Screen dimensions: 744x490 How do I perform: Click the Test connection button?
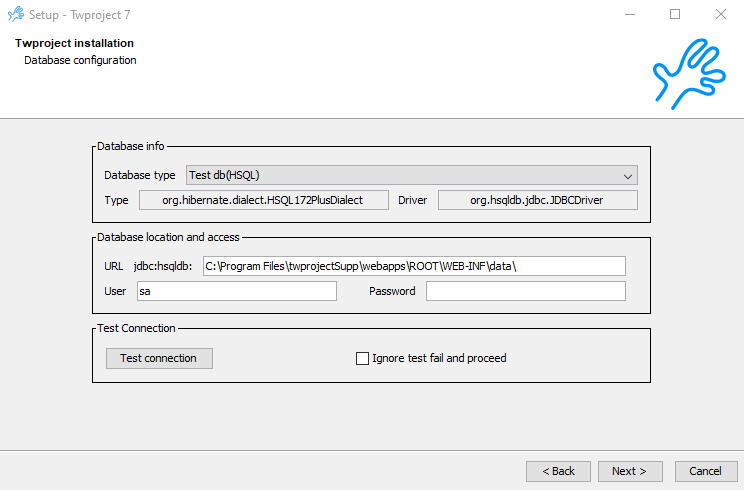(159, 358)
